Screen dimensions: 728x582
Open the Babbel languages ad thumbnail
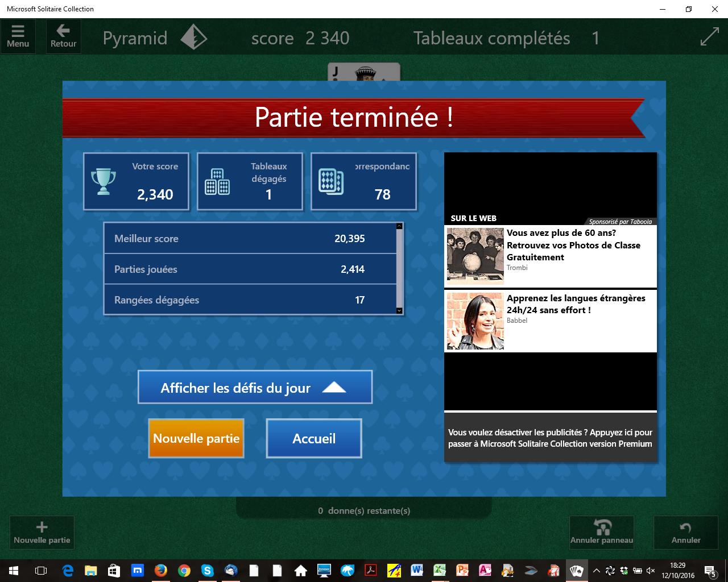tap(475, 321)
